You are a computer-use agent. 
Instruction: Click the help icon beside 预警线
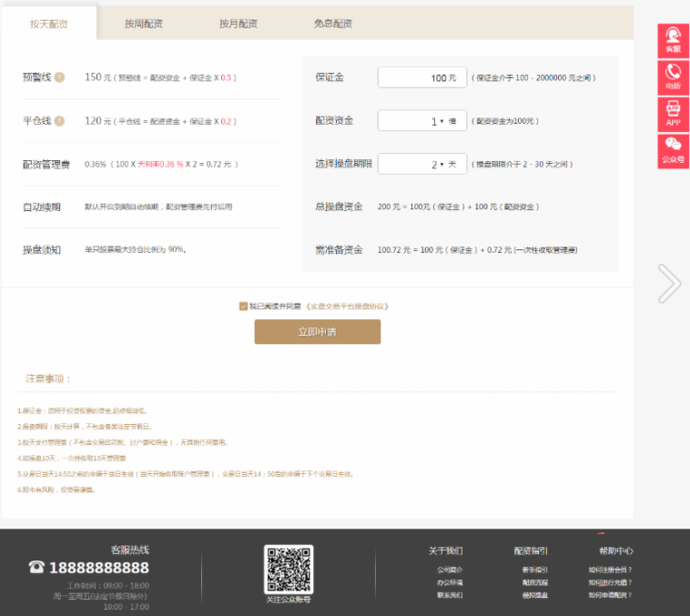tap(59, 77)
